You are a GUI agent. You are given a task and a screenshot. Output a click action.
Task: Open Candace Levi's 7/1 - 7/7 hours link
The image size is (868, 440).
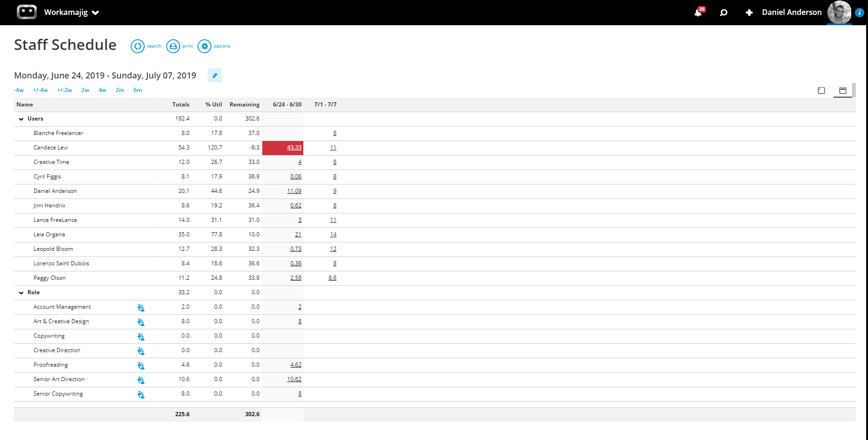pyautogui.click(x=333, y=148)
